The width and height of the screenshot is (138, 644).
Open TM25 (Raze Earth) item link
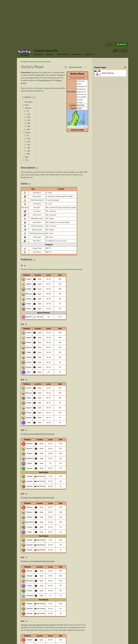click(37, 200)
